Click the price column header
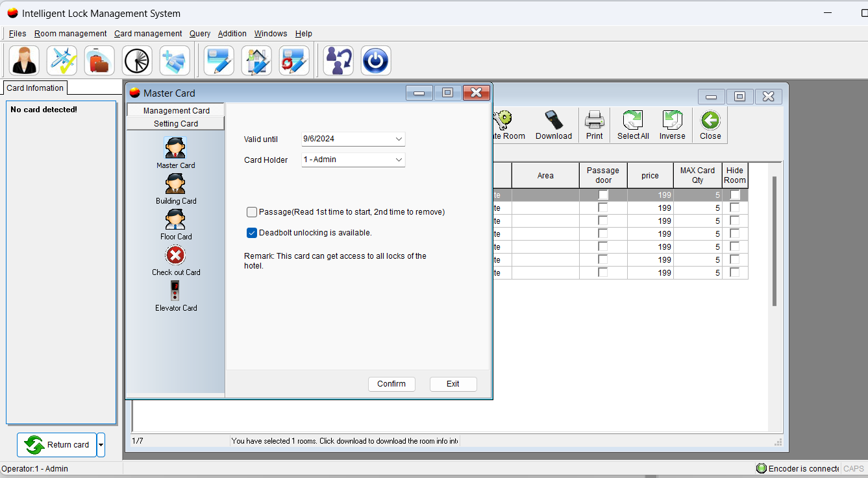This screenshot has height=478, width=868. (x=650, y=175)
